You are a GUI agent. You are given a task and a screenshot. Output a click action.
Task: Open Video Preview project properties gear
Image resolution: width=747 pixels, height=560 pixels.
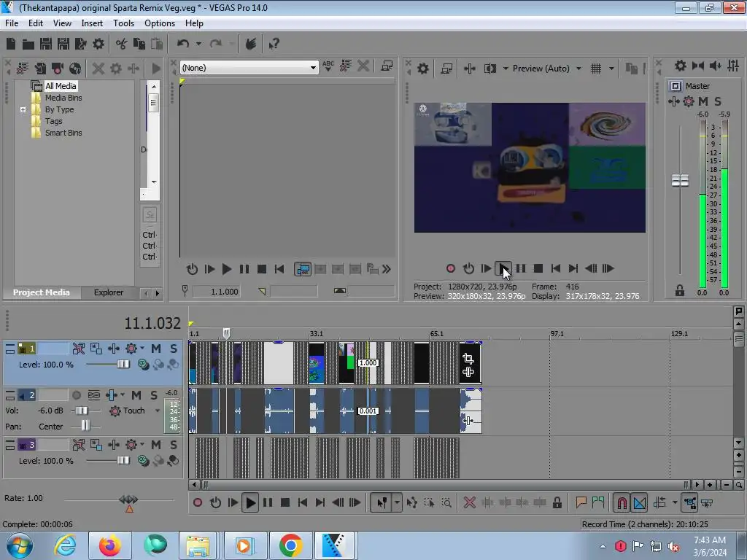point(422,69)
